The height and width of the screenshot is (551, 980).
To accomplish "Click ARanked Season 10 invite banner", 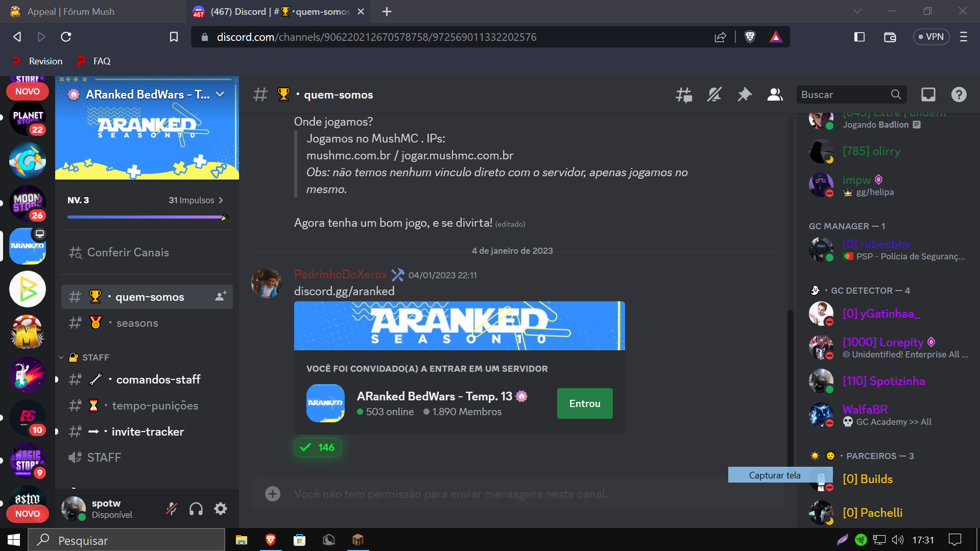I will click(459, 325).
